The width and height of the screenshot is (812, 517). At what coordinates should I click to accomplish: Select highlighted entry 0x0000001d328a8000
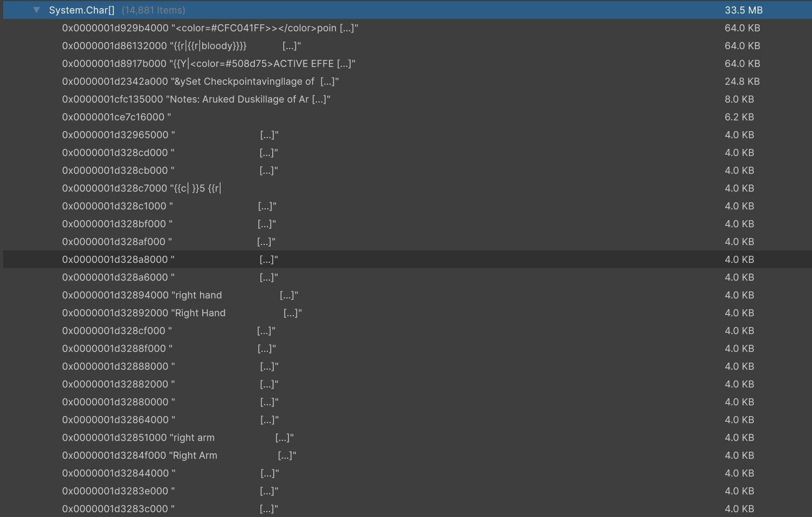pyautogui.click(x=118, y=260)
